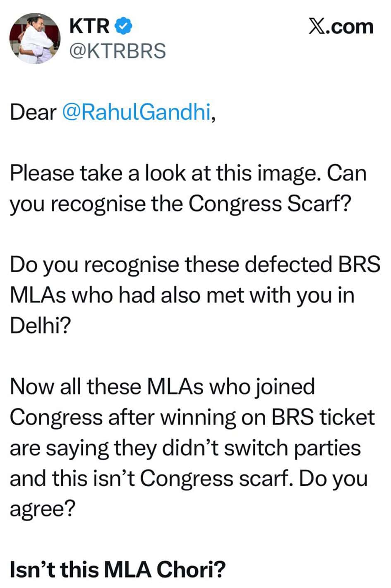Click the "Congress after winning on BRS ticket" line
The width and height of the screenshot is (391, 588).
pos(192,417)
